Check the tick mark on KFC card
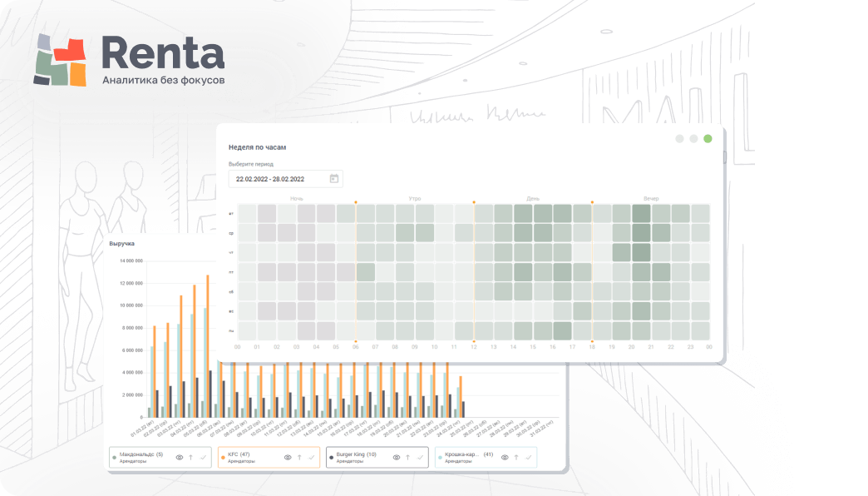 point(312,458)
